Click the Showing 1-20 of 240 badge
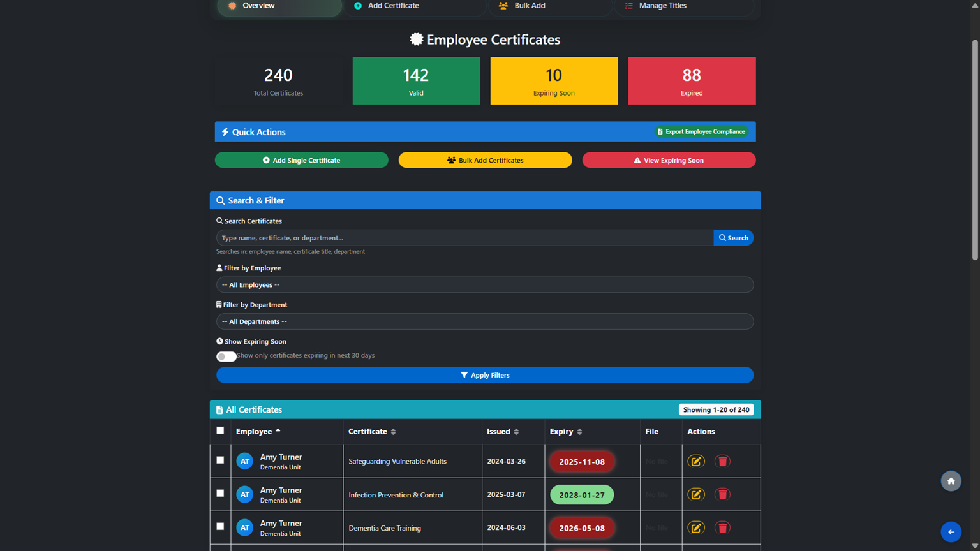Viewport: 980px width, 551px height. (x=716, y=409)
